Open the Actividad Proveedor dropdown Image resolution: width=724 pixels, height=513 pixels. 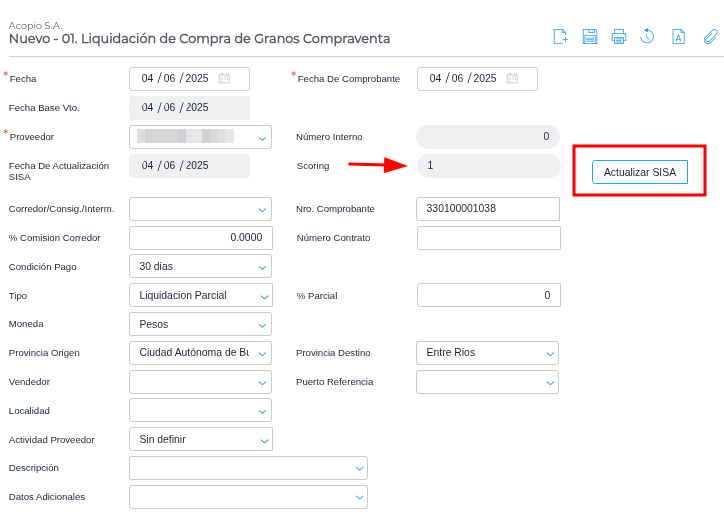262,440
